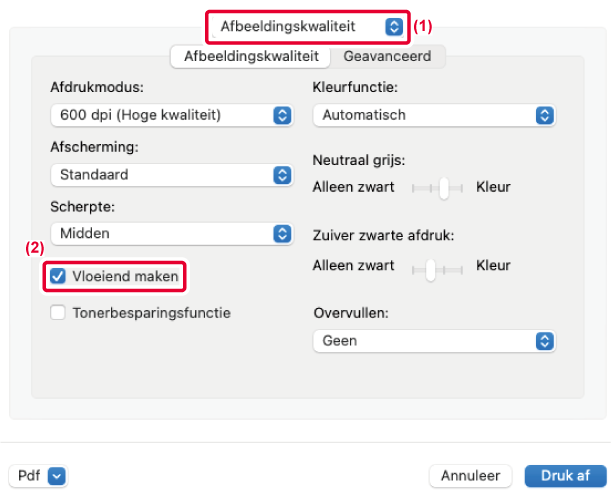This screenshot has height=494, width=611.
Task: Switch to the Geavanceerd tab
Action: (387, 56)
